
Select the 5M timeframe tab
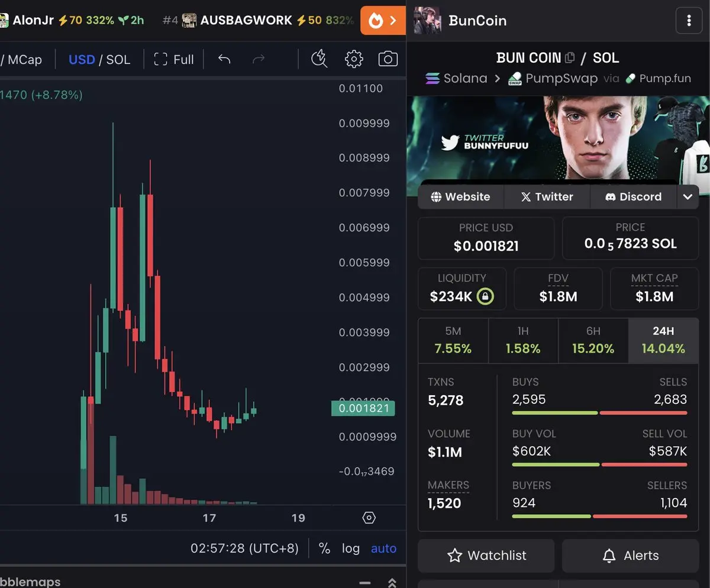453,341
